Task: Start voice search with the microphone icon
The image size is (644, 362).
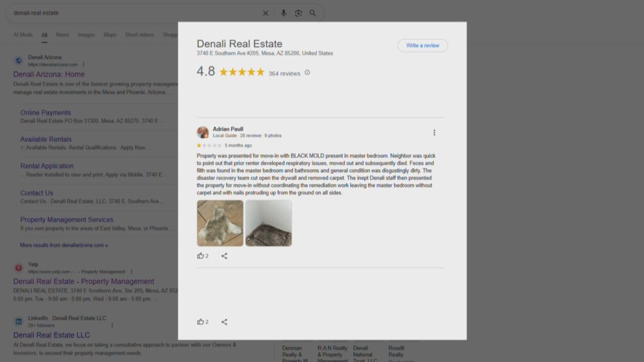Action: [x=284, y=13]
